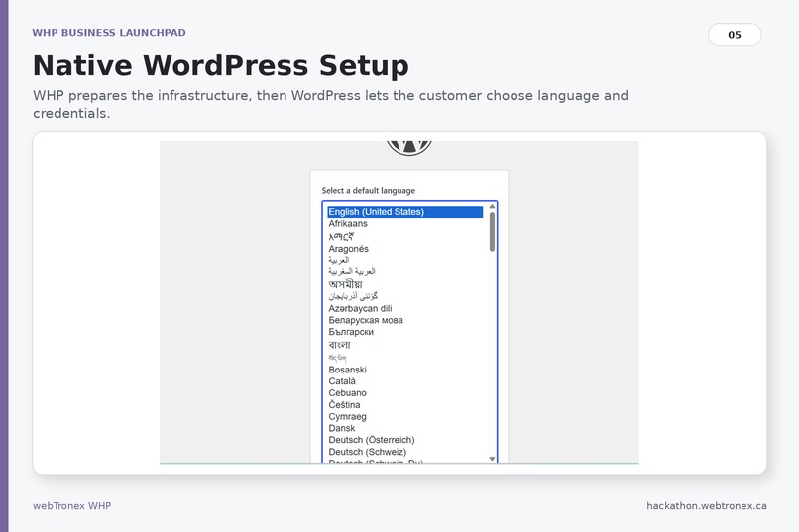
Task: Click the hackathon.webtronex.ca footer text
Action: click(x=706, y=506)
